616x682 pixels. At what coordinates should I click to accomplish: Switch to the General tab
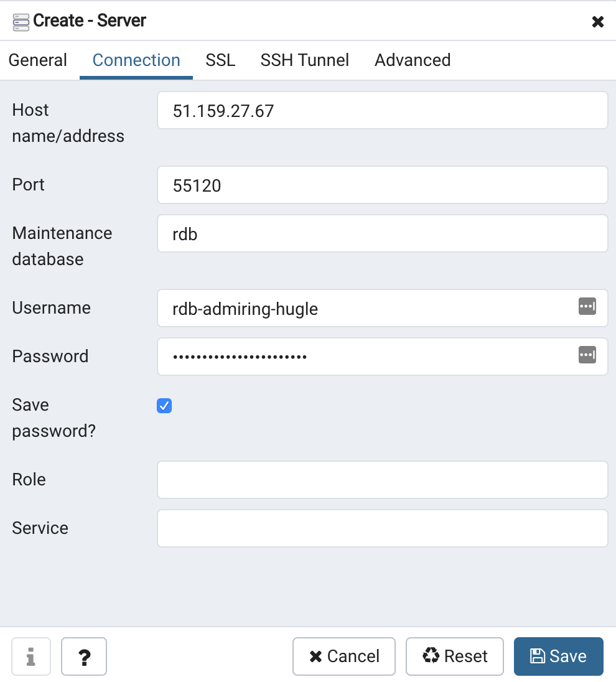click(x=38, y=60)
